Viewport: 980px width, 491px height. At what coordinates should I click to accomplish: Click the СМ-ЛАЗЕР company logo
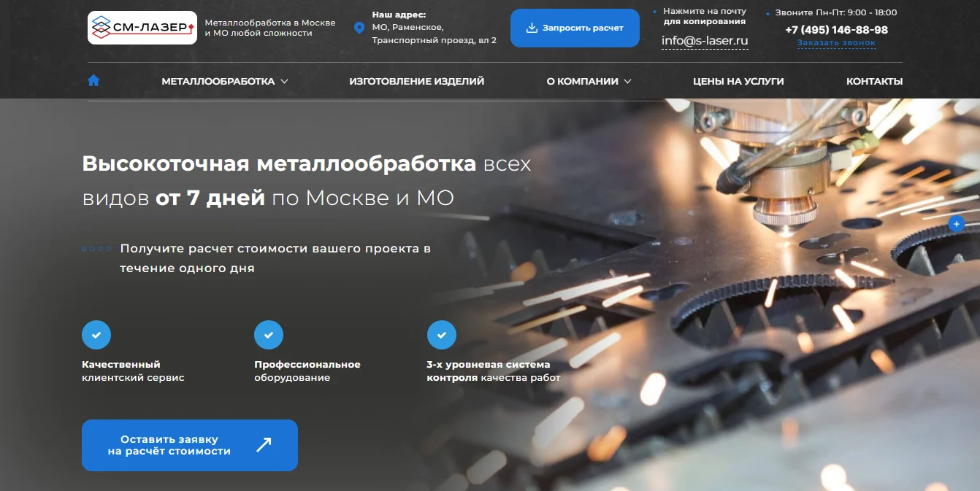pyautogui.click(x=142, y=28)
